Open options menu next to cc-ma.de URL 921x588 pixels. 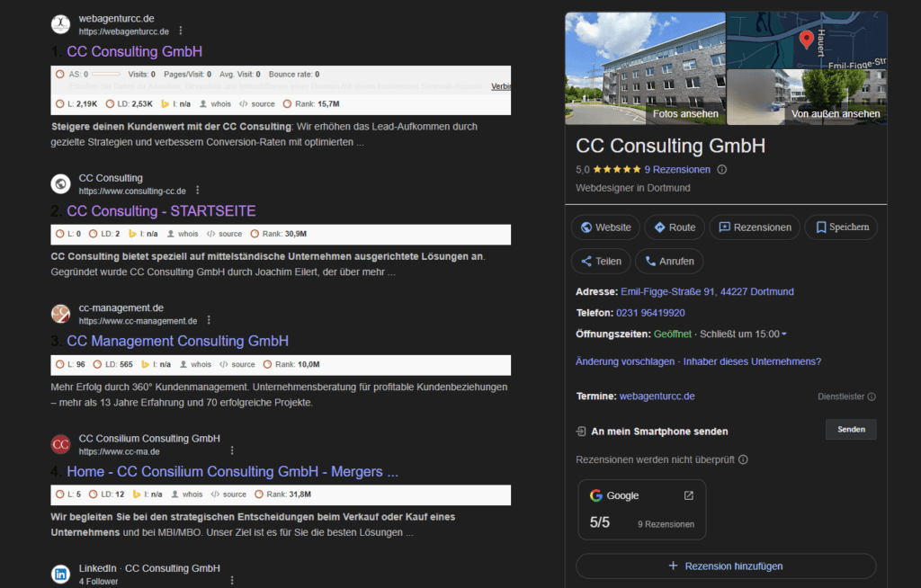click(232, 450)
